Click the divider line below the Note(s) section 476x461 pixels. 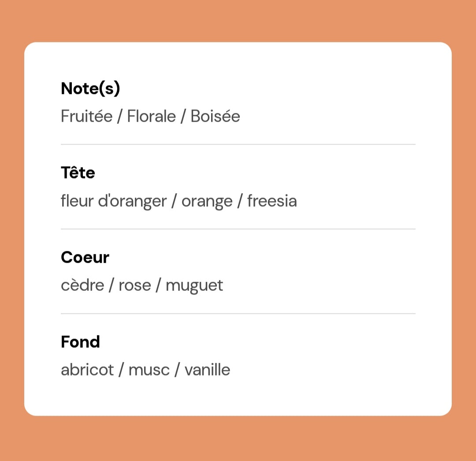click(x=238, y=144)
